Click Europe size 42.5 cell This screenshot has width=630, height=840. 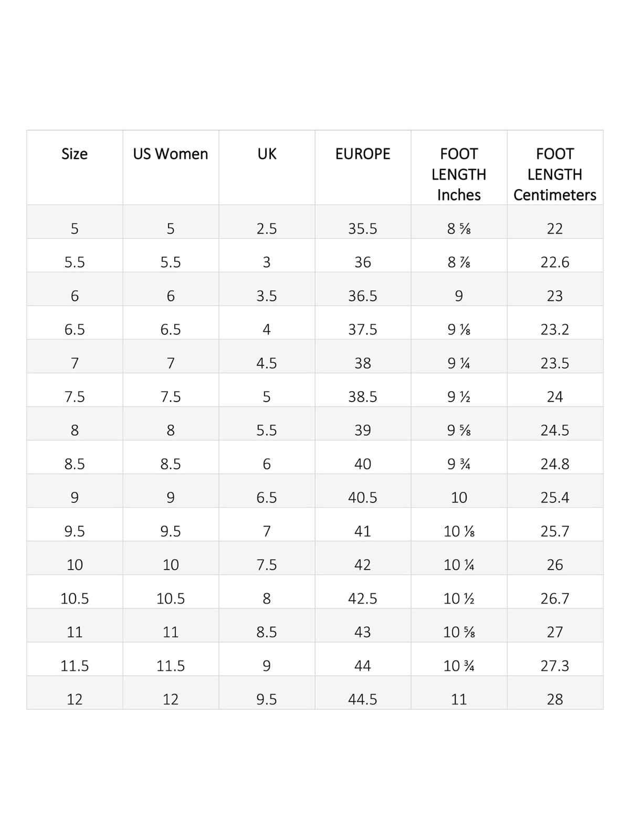coord(363,598)
